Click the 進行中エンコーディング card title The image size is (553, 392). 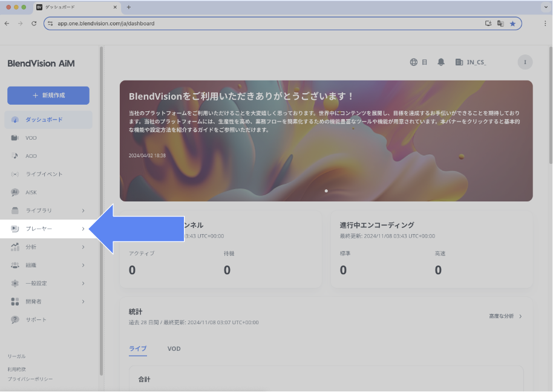click(x=377, y=225)
